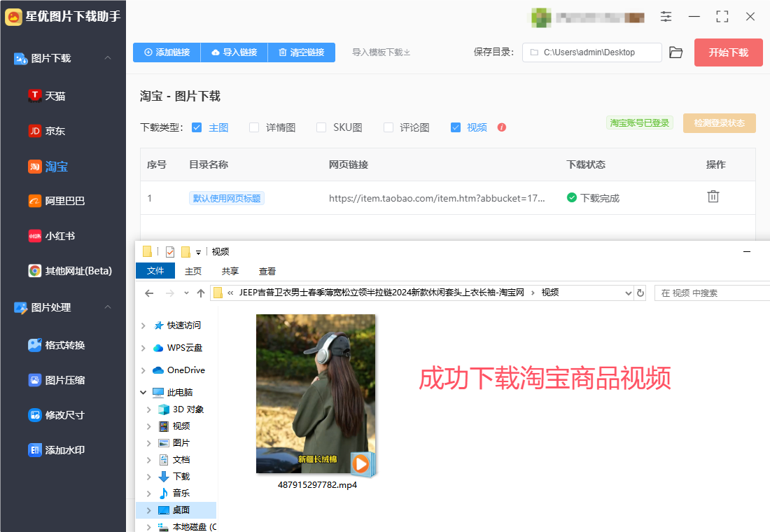Expand 快速访问 in Explorer tree
Screen dimensions: 770x532
click(143, 325)
